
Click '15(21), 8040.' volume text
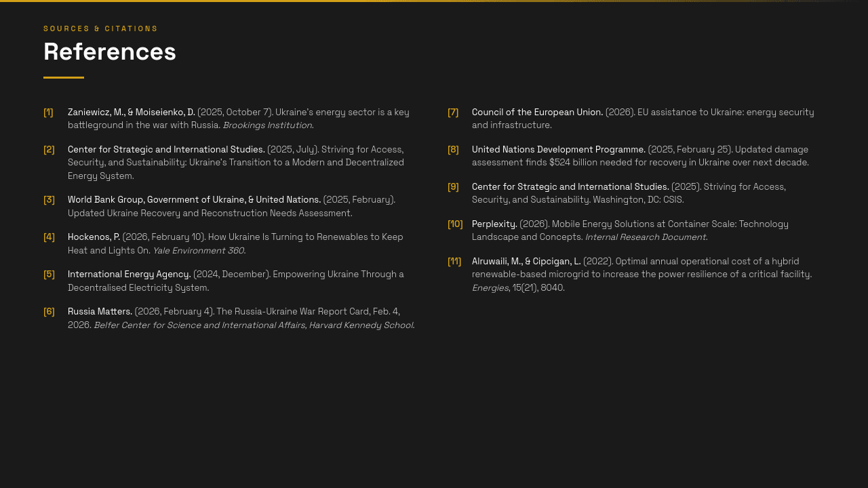coord(538,288)
